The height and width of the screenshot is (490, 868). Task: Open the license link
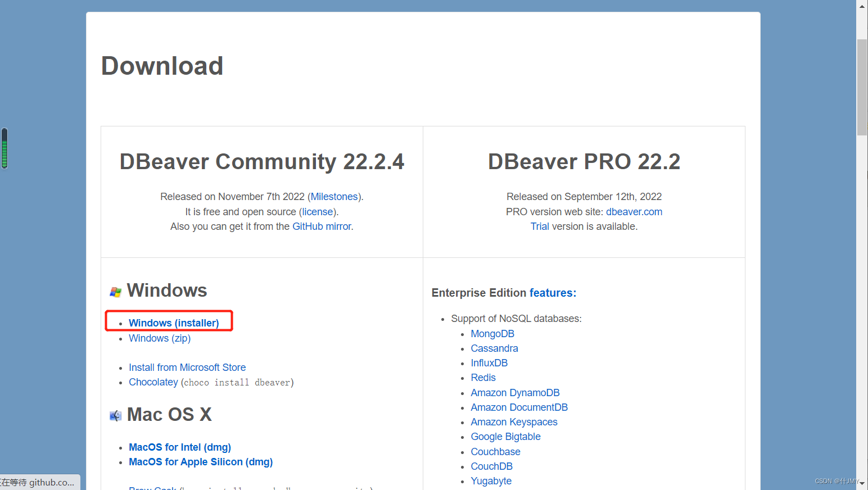coord(317,211)
